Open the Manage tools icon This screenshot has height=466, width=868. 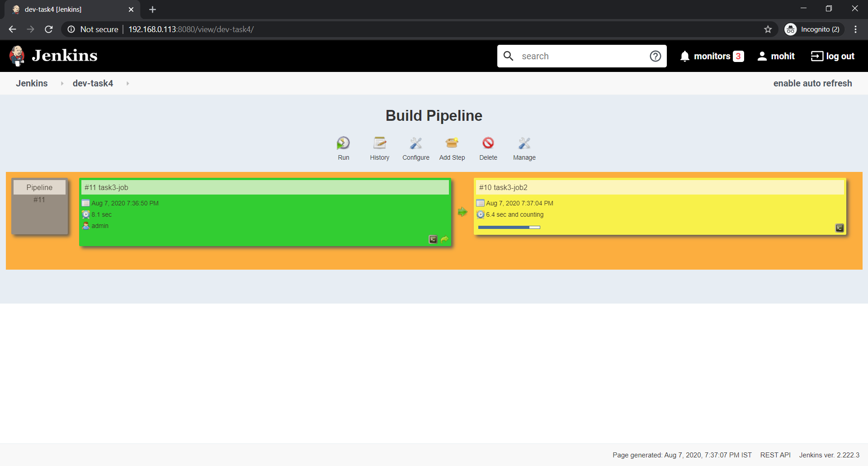click(x=524, y=143)
